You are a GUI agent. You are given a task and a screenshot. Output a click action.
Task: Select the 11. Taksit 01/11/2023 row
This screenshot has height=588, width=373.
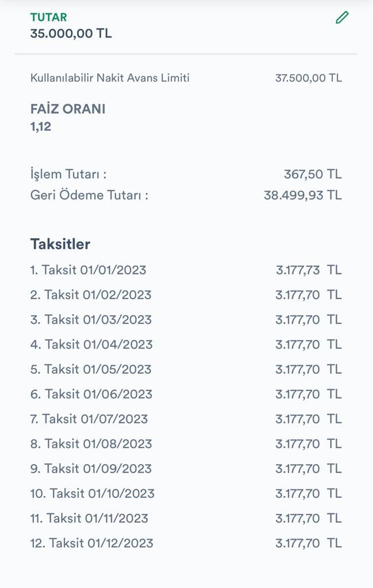186,519
